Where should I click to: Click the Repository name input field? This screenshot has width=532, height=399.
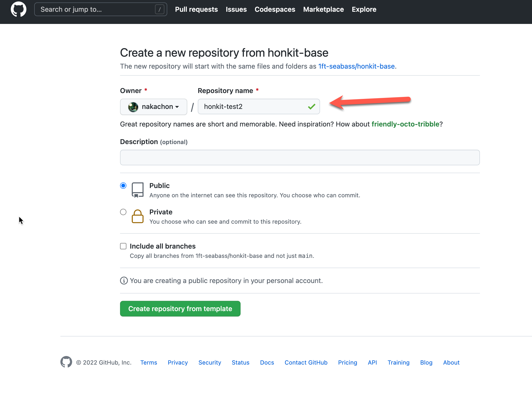coord(259,106)
